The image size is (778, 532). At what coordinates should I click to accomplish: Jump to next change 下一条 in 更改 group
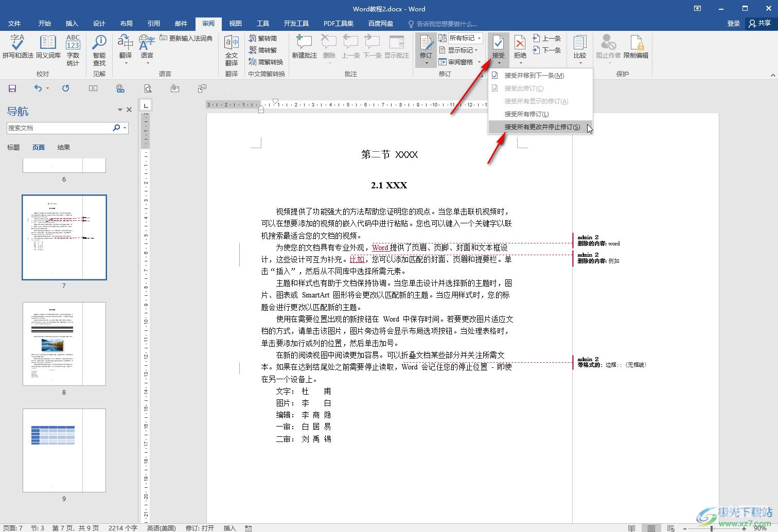(546, 50)
